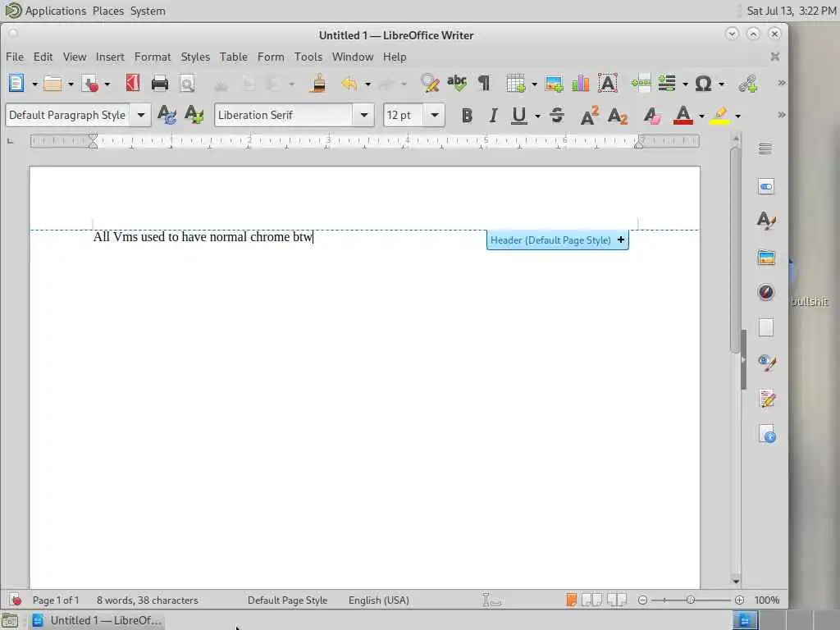The width and height of the screenshot is (840, 630).
Task: Click the Omega special character icon
Action: [703, 84]
